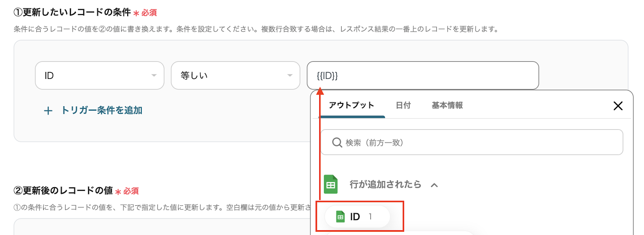The width and height of the screenshot is (644, 235).
Task: Collapse the 行が追加されたら section chevron
Action: tap(434, 185)
